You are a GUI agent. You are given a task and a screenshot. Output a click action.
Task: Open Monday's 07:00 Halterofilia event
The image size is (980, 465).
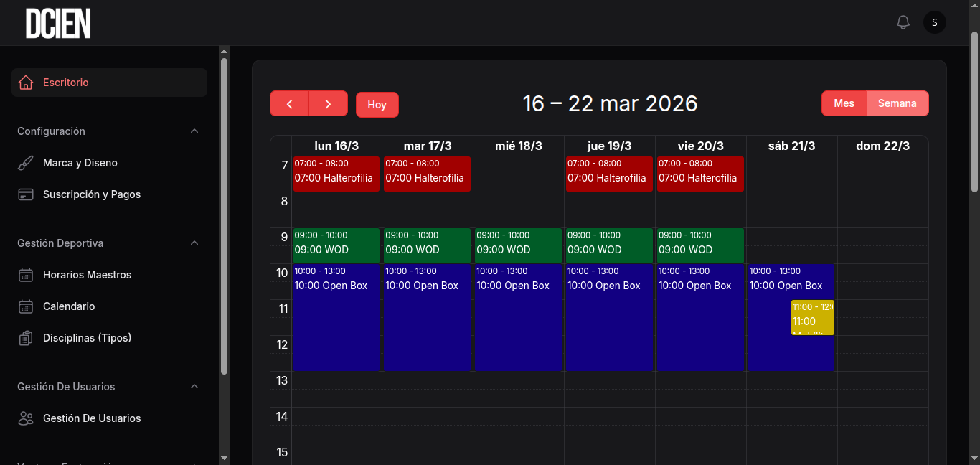click(336, 174)
